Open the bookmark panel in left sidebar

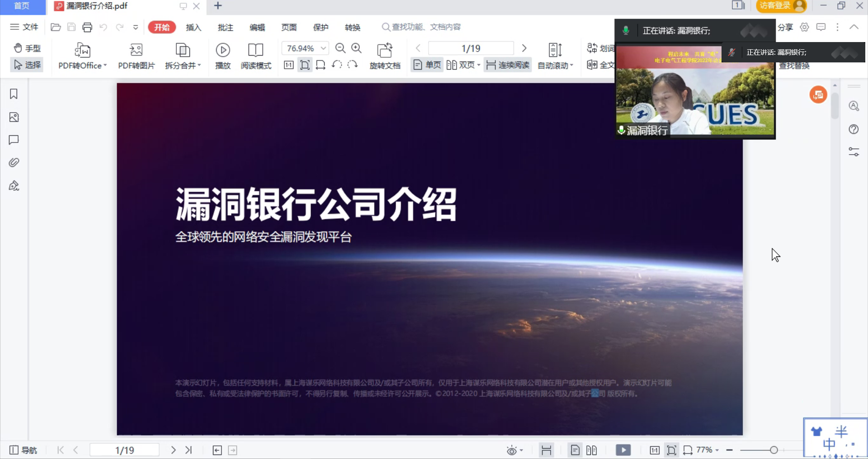14,94
